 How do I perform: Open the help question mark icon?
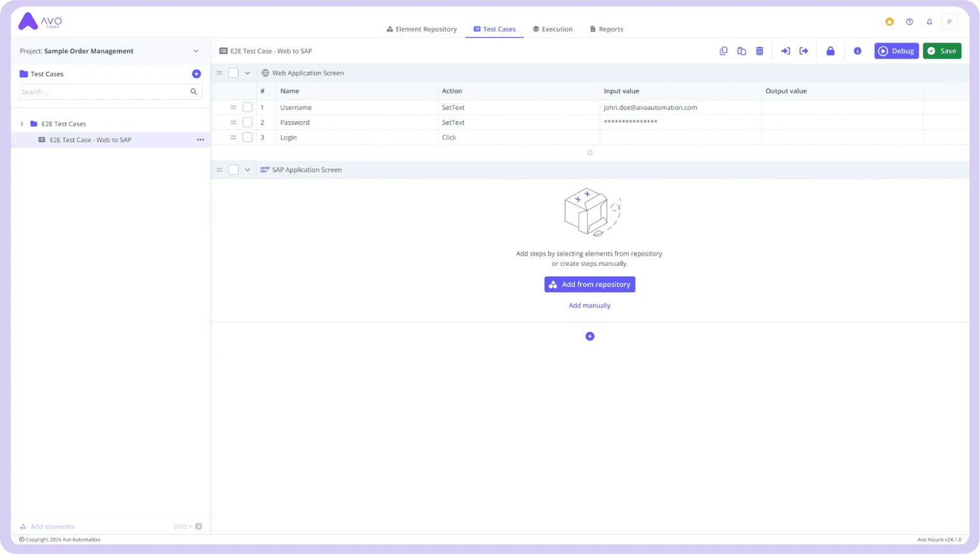(x=910, y=22)
